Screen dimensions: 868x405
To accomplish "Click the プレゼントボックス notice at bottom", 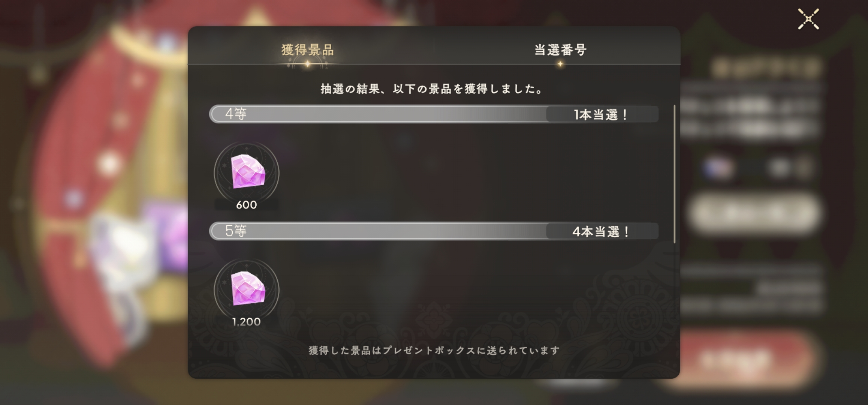I will (434, 350).
